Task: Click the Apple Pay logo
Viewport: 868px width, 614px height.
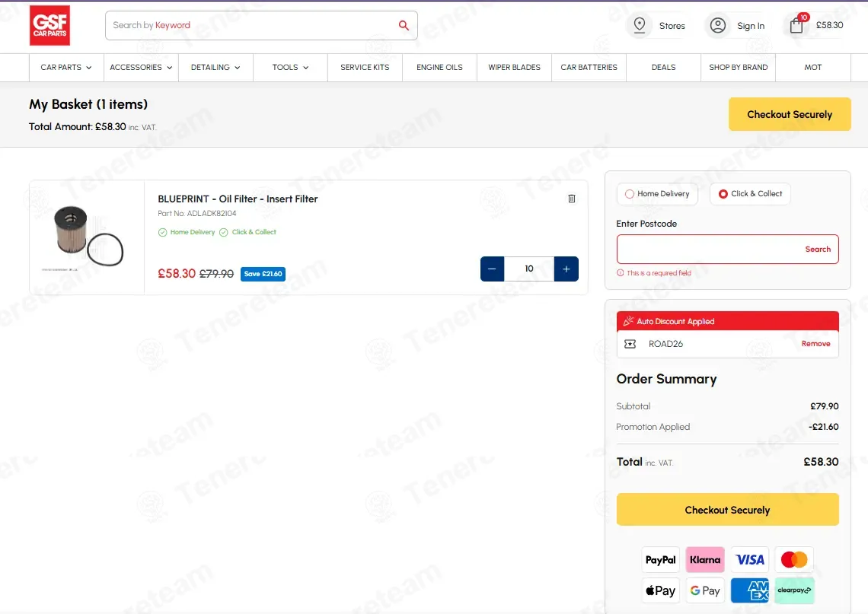Action: coord(660,590)
